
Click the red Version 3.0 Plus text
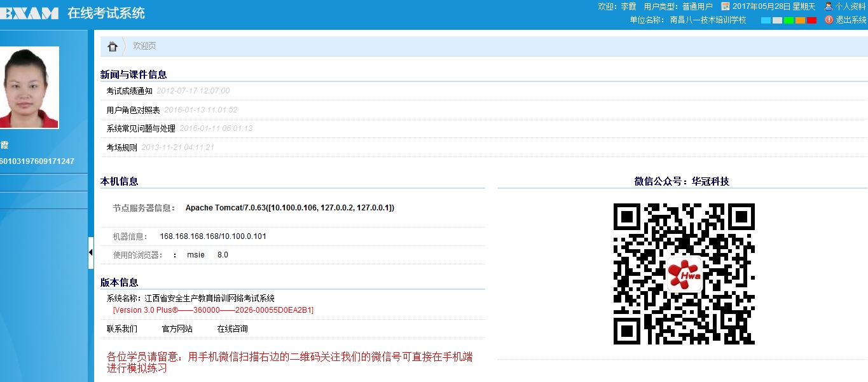(x=213, y=310)
